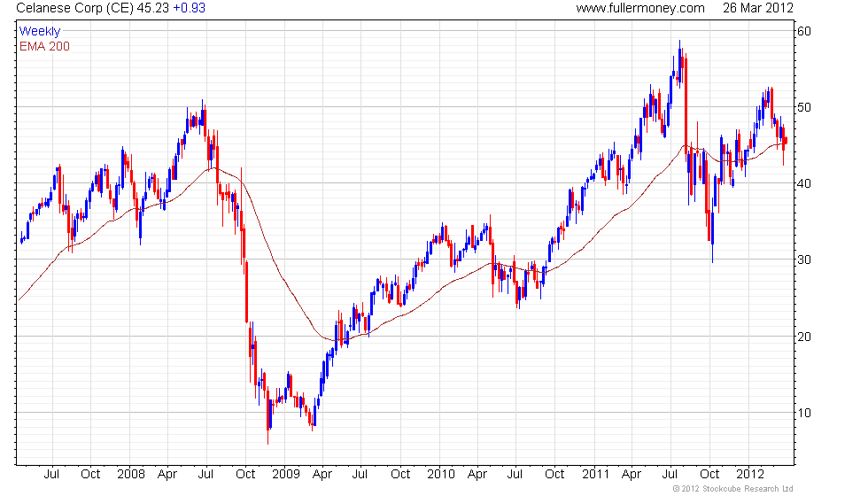This screenshot has height=496, width=868.
Task: Click the 2012 year axis label
Action: [750, 475]
